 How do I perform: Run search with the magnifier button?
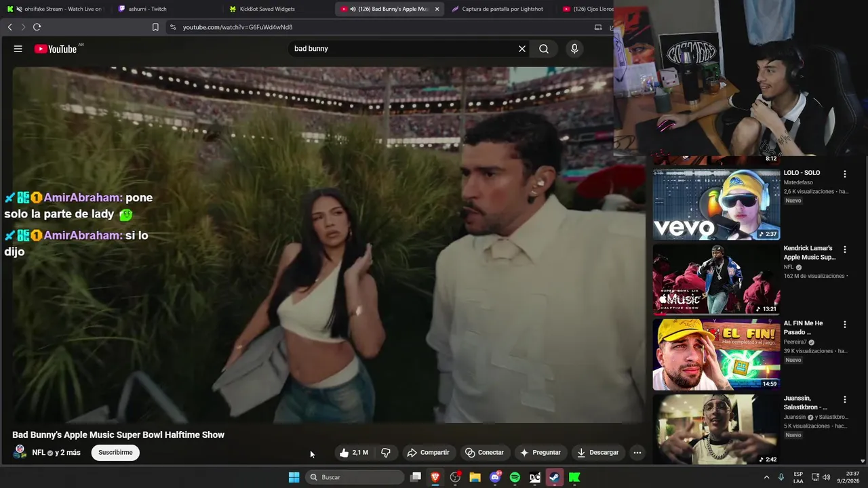pyautogui.click(x=544, y=49)
